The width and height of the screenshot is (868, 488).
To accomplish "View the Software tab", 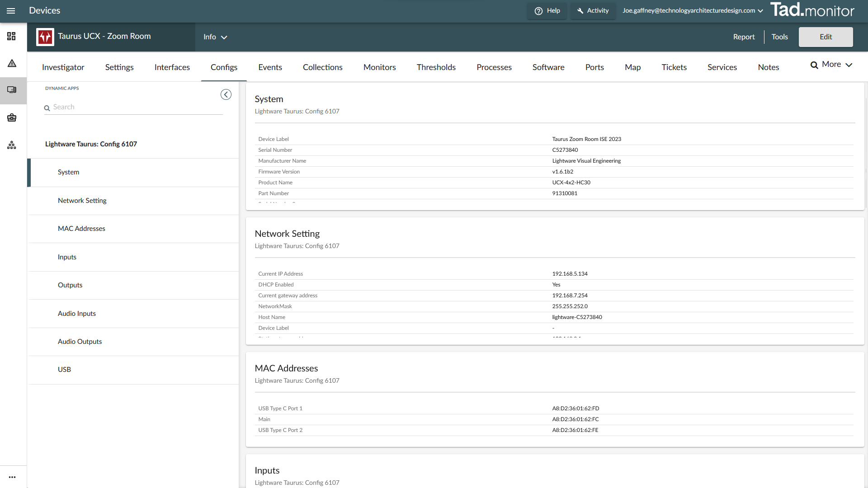I will [x=548, y=67].
